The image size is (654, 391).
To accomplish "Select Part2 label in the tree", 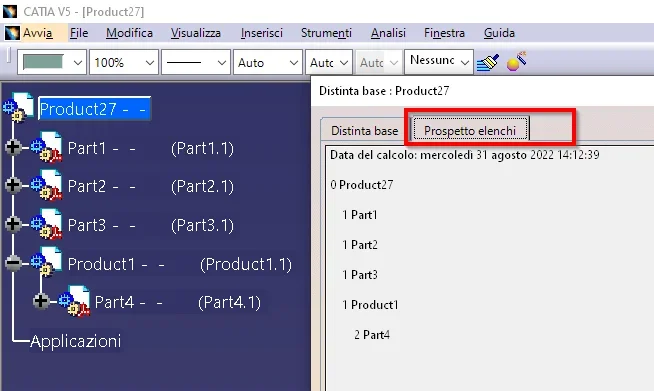I will 151,186.
